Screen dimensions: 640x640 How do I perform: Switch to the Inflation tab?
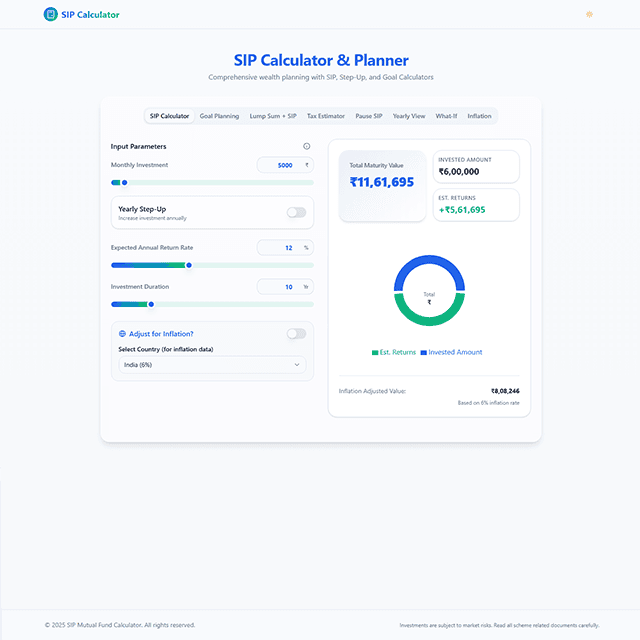pyautogui.click(x=479, y=116)
